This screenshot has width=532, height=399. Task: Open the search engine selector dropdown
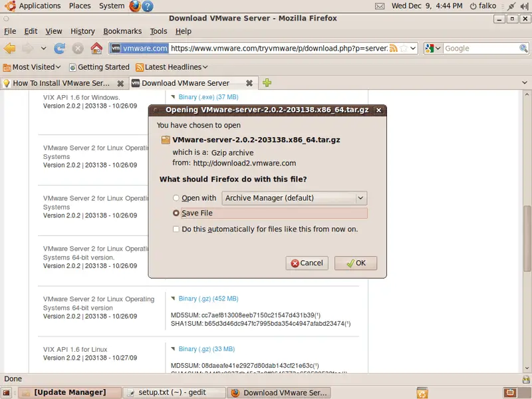(x=434, y=48)
